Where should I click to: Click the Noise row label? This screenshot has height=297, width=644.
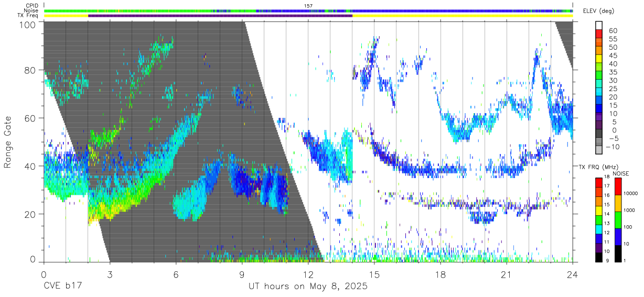pyautogui.click(x=31, y=10)
